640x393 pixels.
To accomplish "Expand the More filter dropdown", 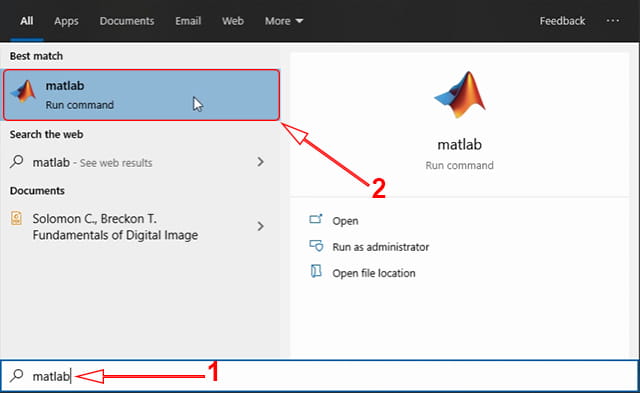I will 284,21.
